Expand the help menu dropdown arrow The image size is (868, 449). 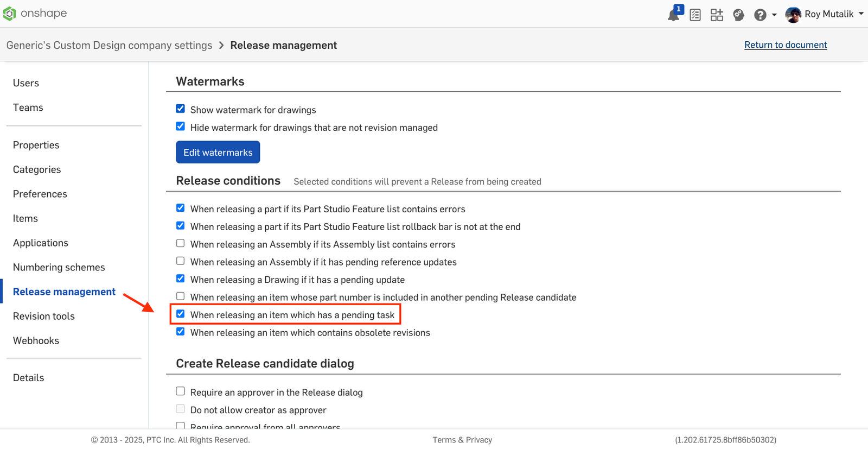(x=774, y=15)
